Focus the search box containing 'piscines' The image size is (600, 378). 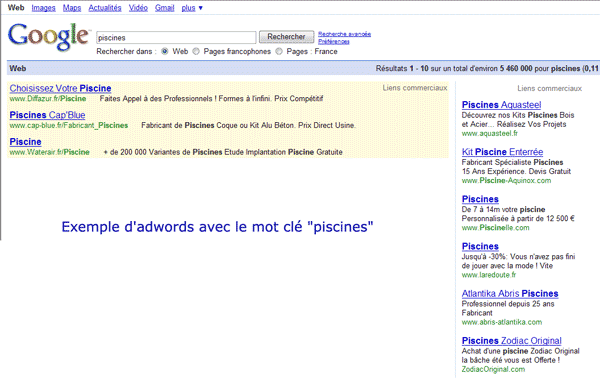click(176, 37)
